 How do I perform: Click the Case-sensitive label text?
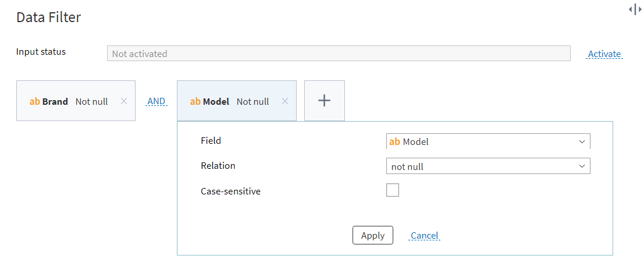tap(231, 191)
